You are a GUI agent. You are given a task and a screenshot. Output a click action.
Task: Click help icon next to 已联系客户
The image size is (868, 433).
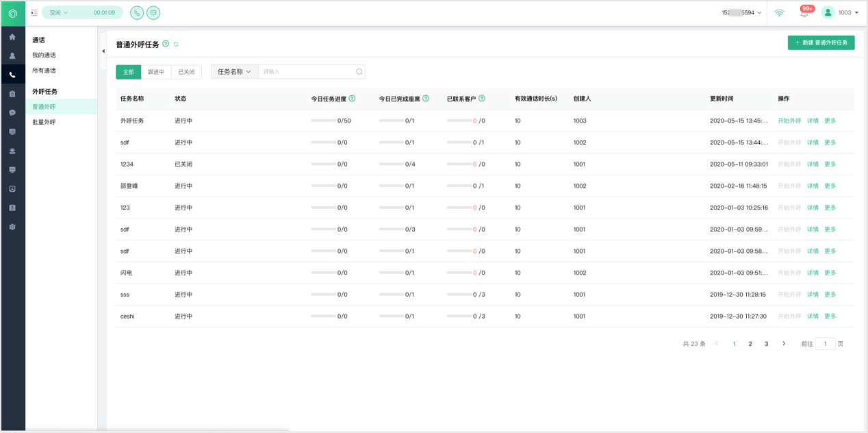482,99
